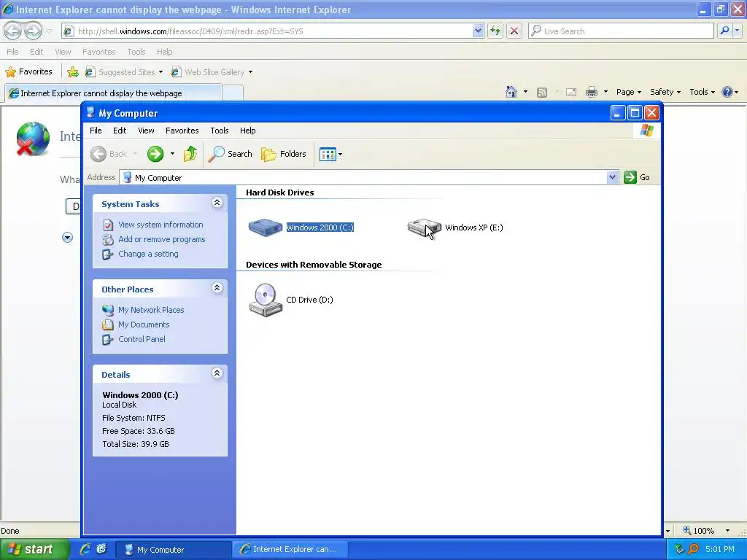Viewport: 747px width, 560px height.
Task: Open the Page menu in IE command bar
Action: pos(629,92)
